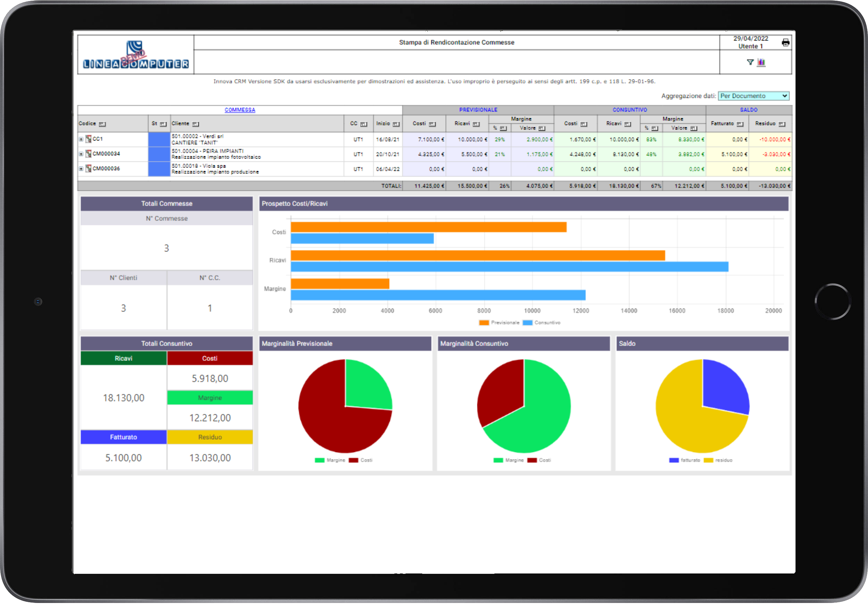
Task: Sort by Consuntivo Margine % icon
Action: (x=655, y=128)
